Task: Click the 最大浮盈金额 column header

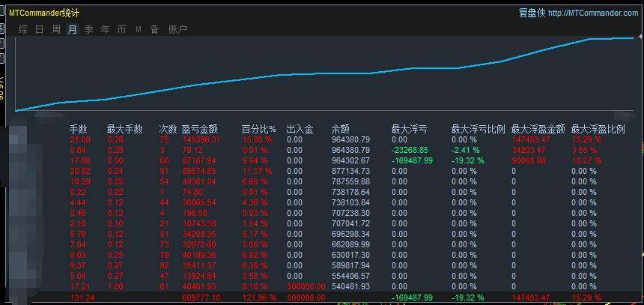Action: click(x=538, y=129)
